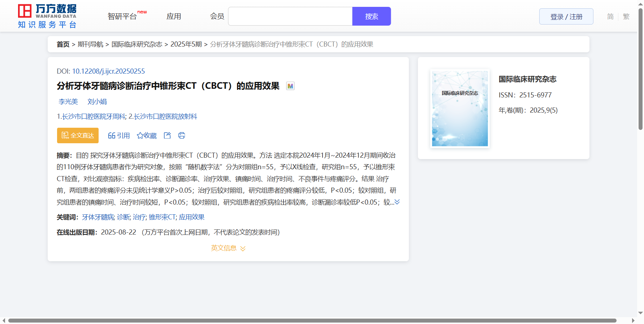The height and width of the screenshot is (324, 644).
Task: Open the DOI link 10.12208/j.ijcr.20250255
Action: tap(108, 71)
